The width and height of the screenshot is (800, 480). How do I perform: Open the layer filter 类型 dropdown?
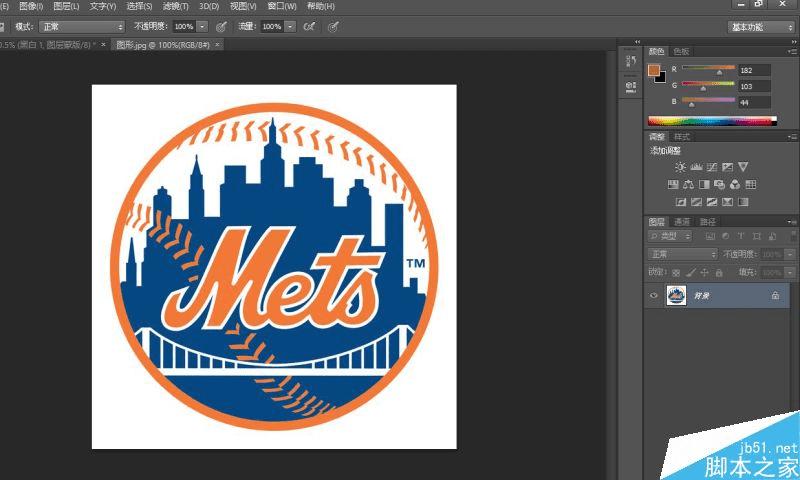point(670,236)
